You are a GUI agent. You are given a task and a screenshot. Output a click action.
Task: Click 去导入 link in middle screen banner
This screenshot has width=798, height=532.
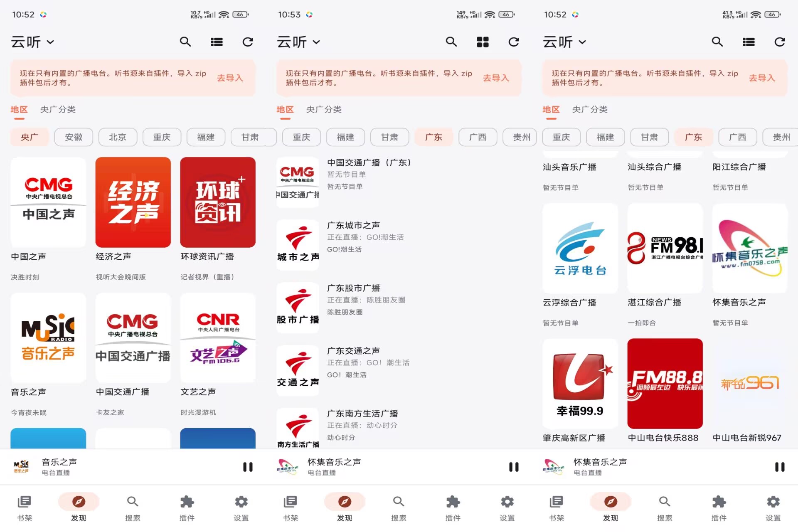click(496, 78)
